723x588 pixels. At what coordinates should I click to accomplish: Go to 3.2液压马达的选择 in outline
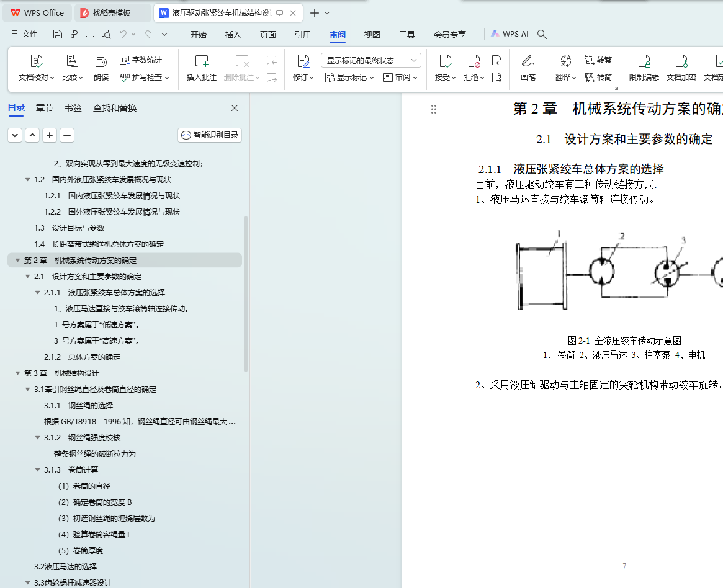(66, 567)
